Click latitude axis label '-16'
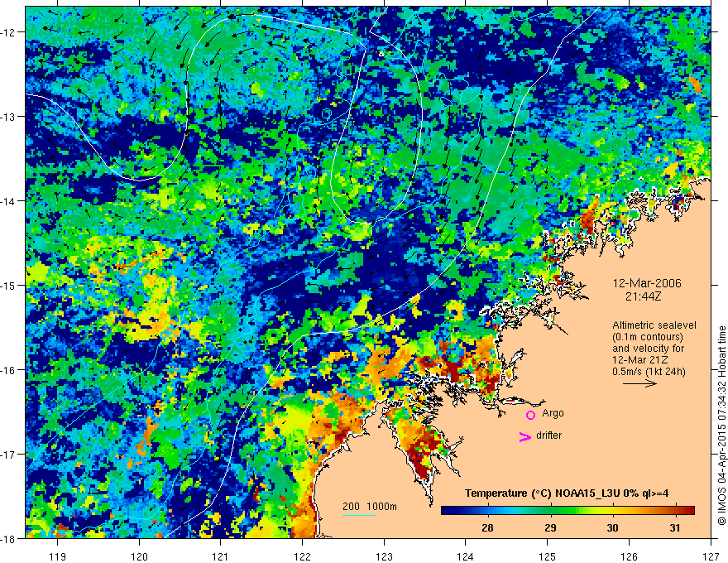The height and width of the screenshot is (563, 728). point(8,370)
